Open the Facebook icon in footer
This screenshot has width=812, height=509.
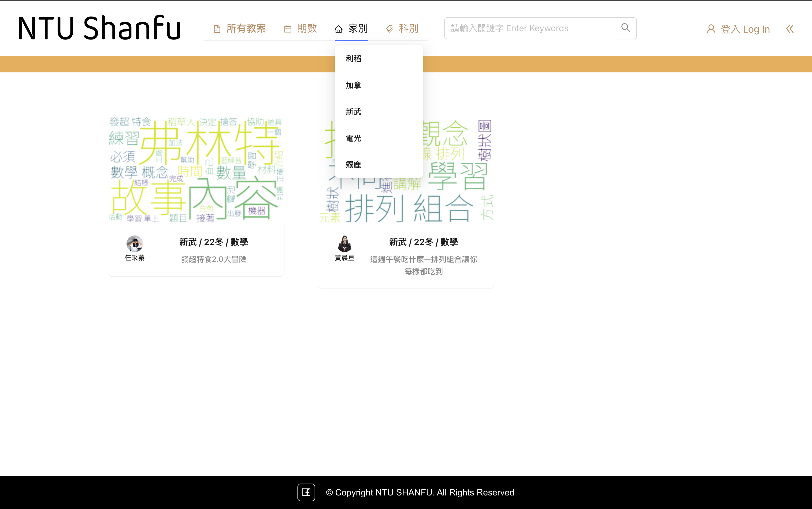pyautogui.click(x=306, y=492)
